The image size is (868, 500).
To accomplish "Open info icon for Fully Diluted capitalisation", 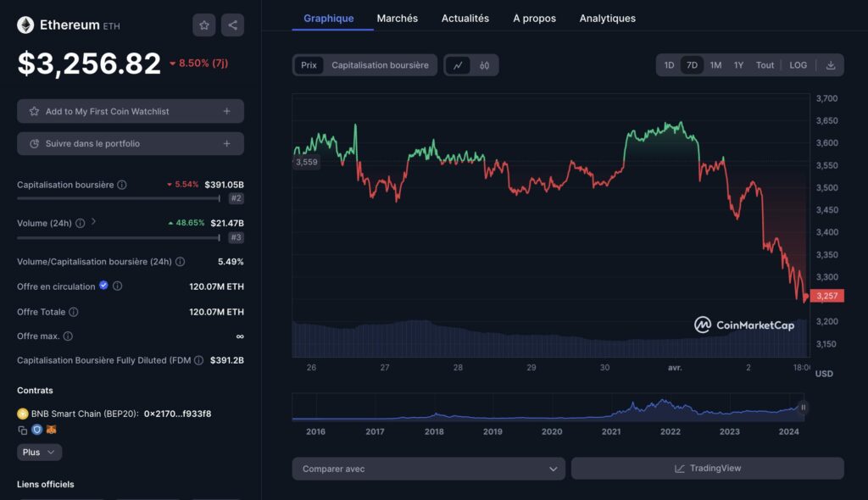I will [x=198, y=360].
